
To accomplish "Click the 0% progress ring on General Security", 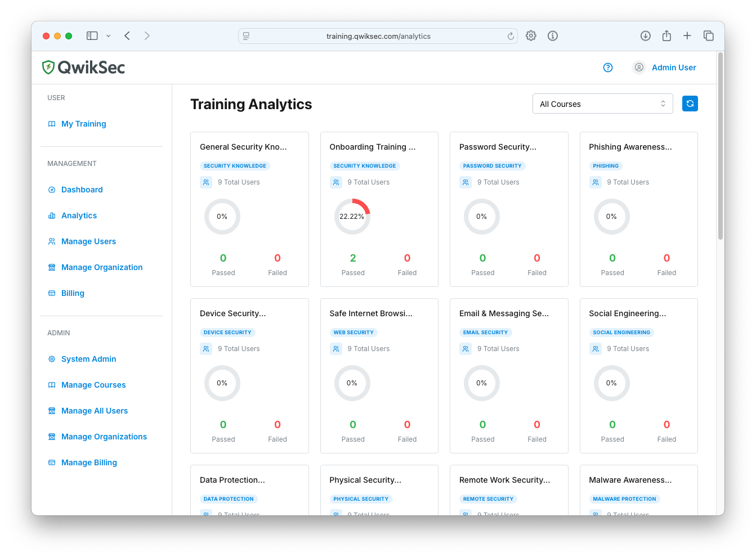I will point(222,217).
